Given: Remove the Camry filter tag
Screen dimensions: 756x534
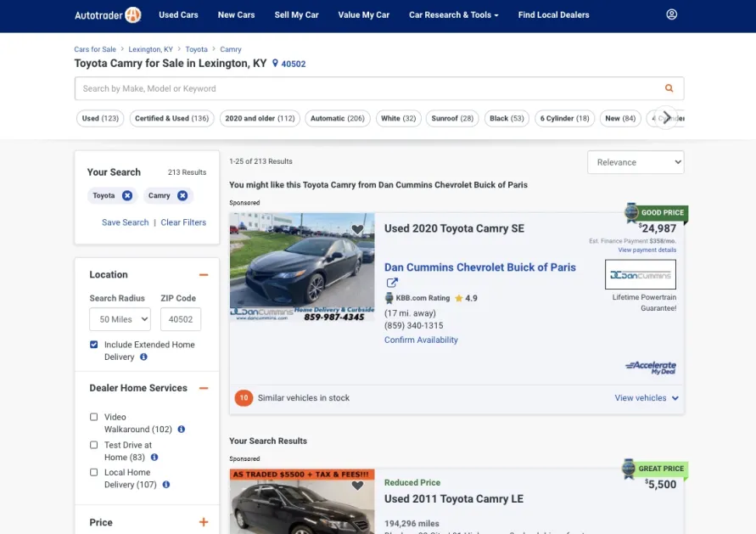Looking at the screenshot, I should 182,195.
